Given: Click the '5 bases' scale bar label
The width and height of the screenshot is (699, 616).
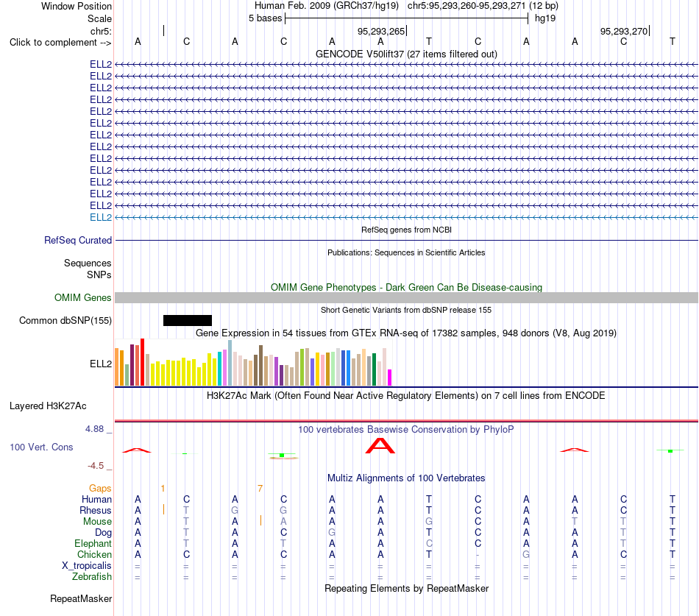Looking at the screenshot, I should 265,18.
